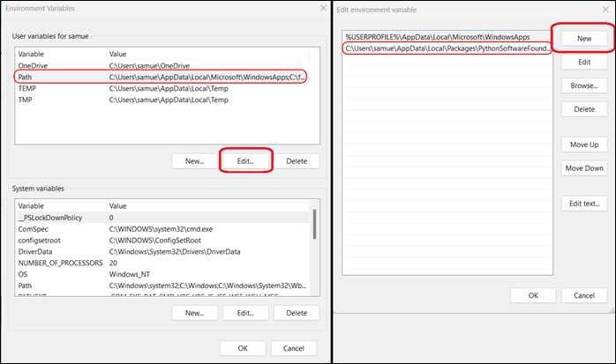Click the Windows_NT value cell
This screenshot has width=616, height=364.
click(x=130, y=274)
